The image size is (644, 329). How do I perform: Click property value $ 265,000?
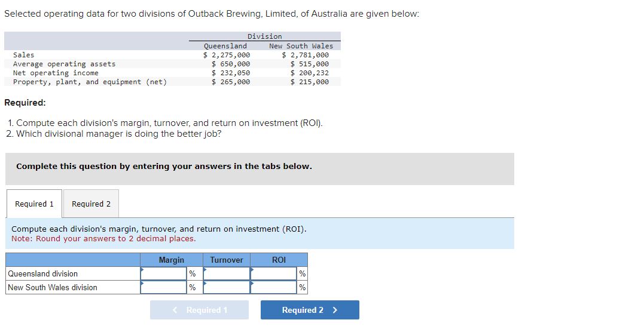pos(231,82)
